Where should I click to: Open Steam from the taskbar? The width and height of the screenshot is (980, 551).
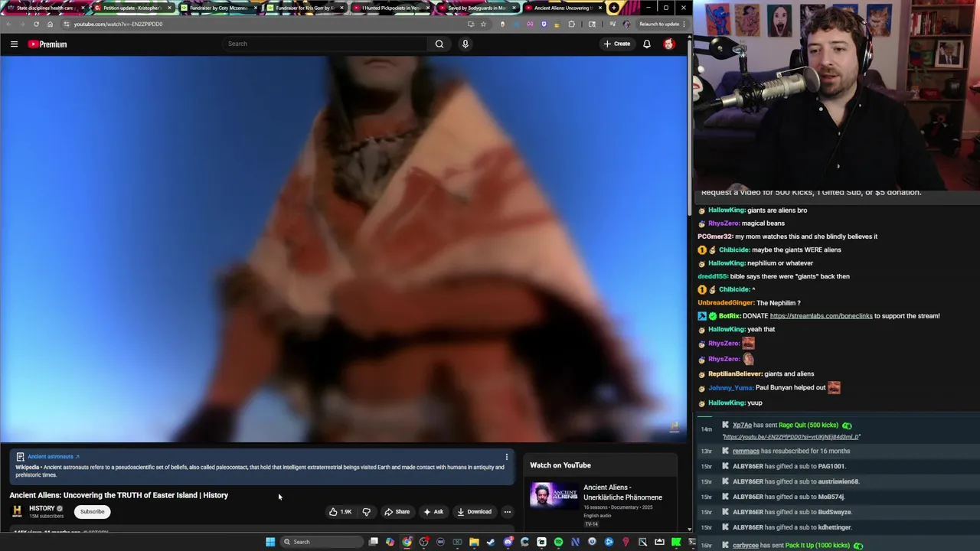click(x=491, y=542)
